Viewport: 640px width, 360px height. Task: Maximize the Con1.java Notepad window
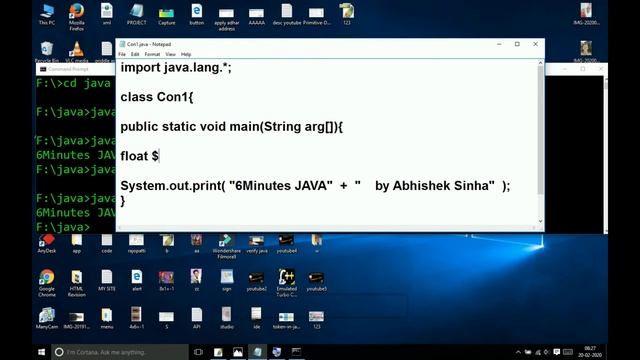(517, 44)
